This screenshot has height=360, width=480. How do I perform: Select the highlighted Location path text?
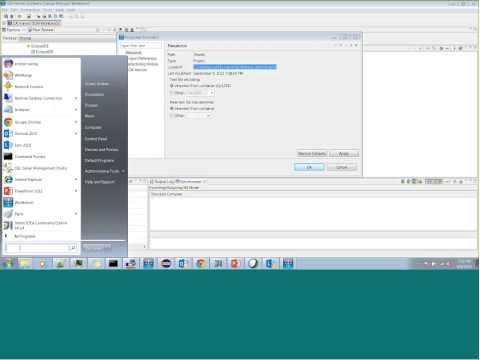point(235,67)
